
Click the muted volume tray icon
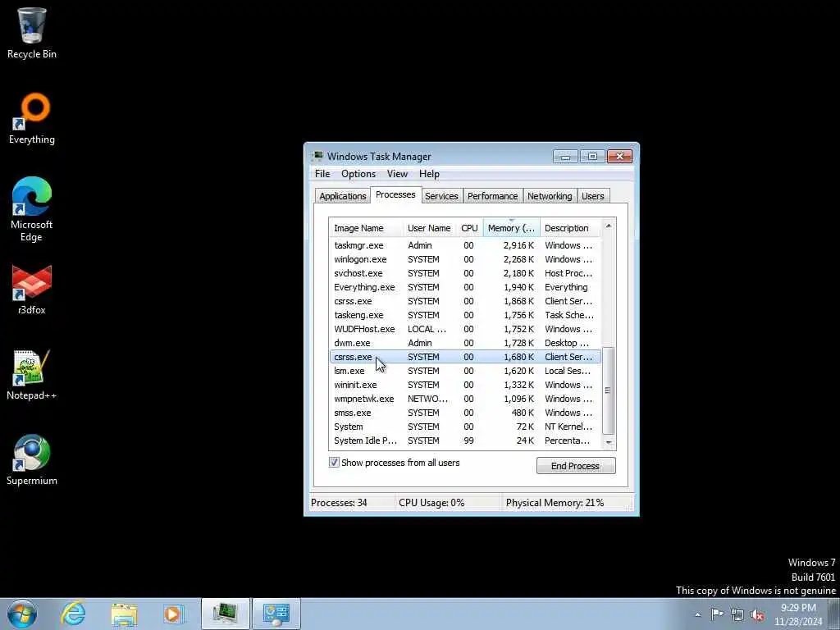pyautogui.click(x=757, y=615)
